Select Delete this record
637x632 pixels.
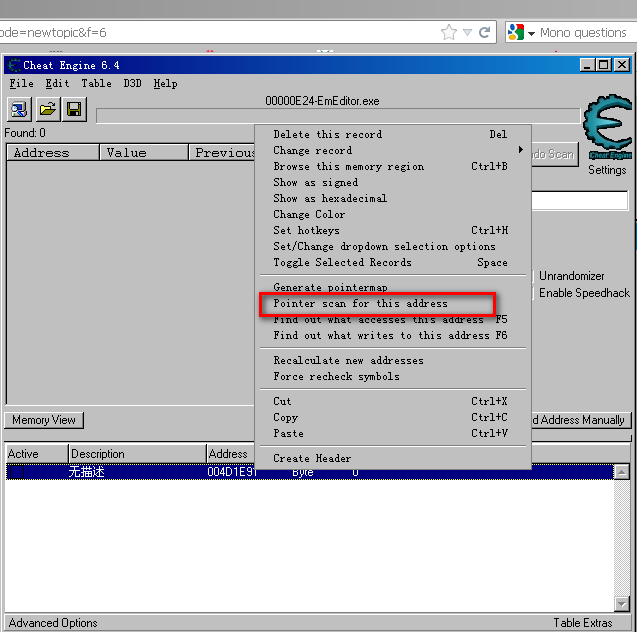click(x=393, y=134)
